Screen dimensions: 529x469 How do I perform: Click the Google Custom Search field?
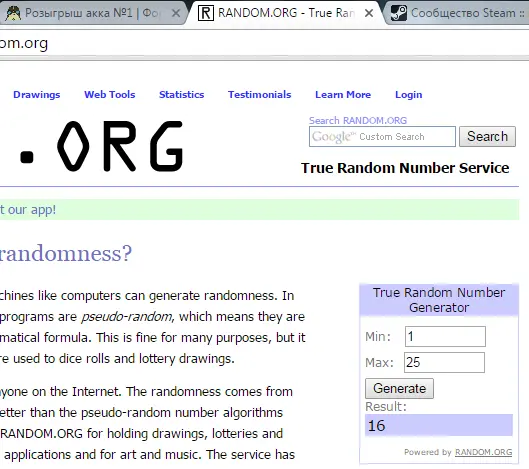coord(382,137)
